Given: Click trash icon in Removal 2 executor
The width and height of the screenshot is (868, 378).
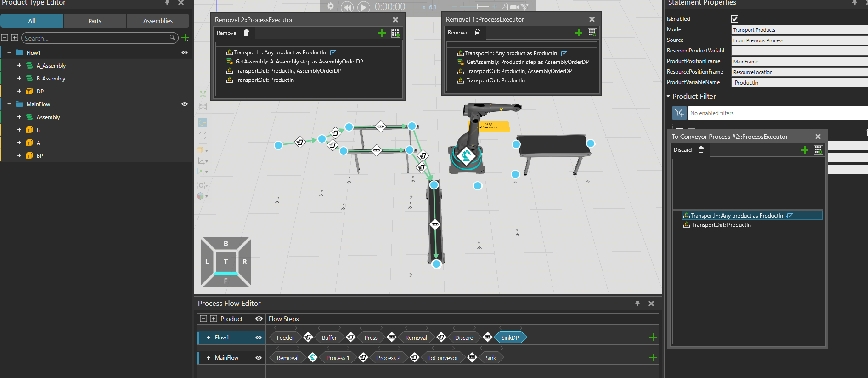Looking at the screenshot, I should 247,33.
